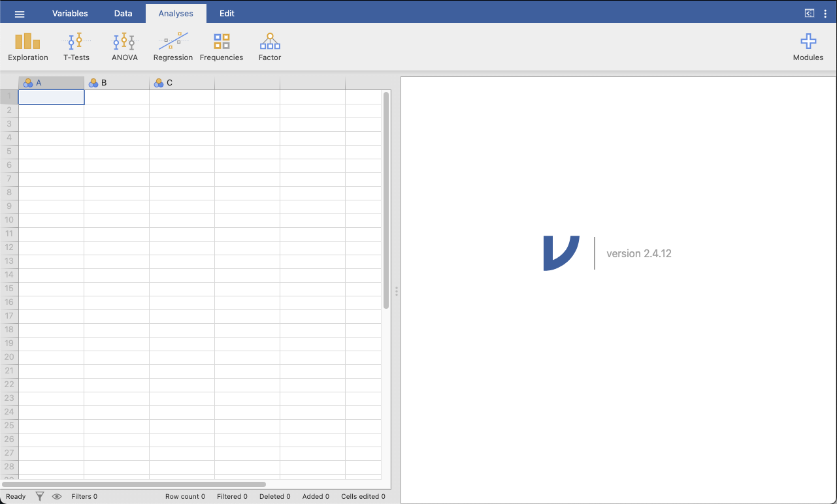The image size is (837, 504).
Task: Open the Exploration analyses menu
Action: 28,47
